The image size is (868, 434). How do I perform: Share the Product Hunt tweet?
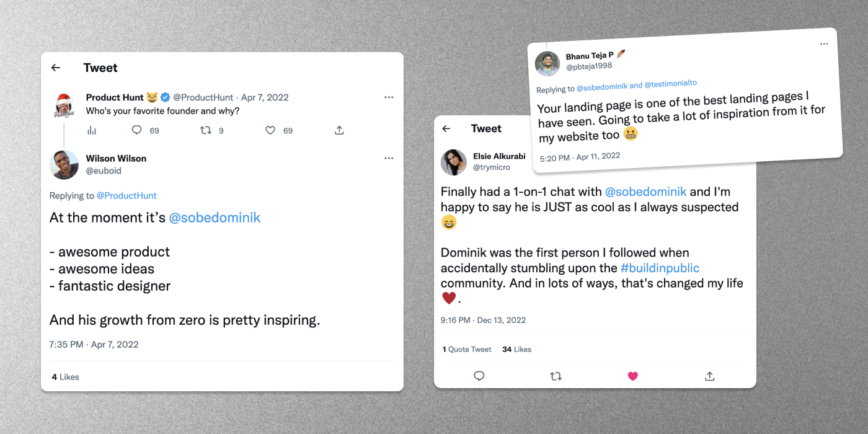pyautogui.click(x=339, y=130)
